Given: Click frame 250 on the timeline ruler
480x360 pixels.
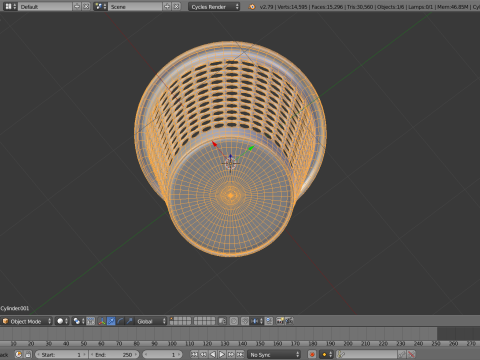Looking at the screenshot, I should tap(436, 343).
